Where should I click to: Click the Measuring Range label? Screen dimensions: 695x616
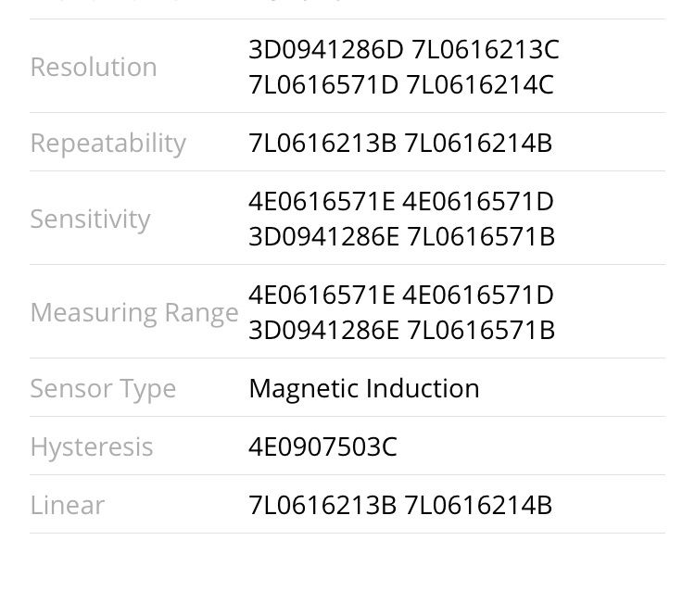(x=133, y=312)
